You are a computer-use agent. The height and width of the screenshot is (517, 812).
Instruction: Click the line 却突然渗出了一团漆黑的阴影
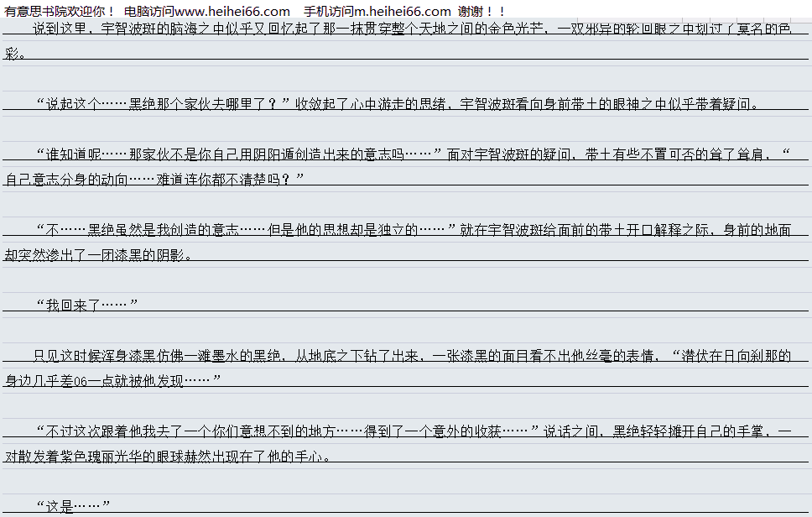point(98,255)
